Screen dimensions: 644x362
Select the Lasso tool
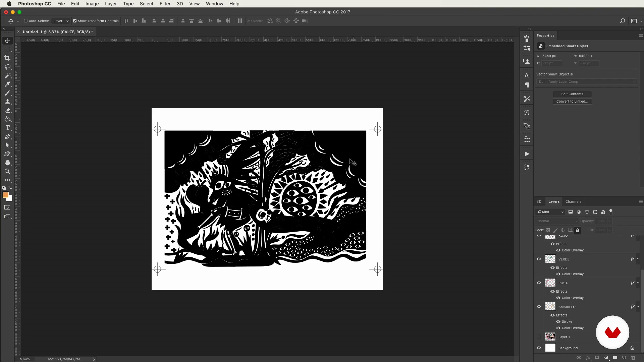pos(7,67)
